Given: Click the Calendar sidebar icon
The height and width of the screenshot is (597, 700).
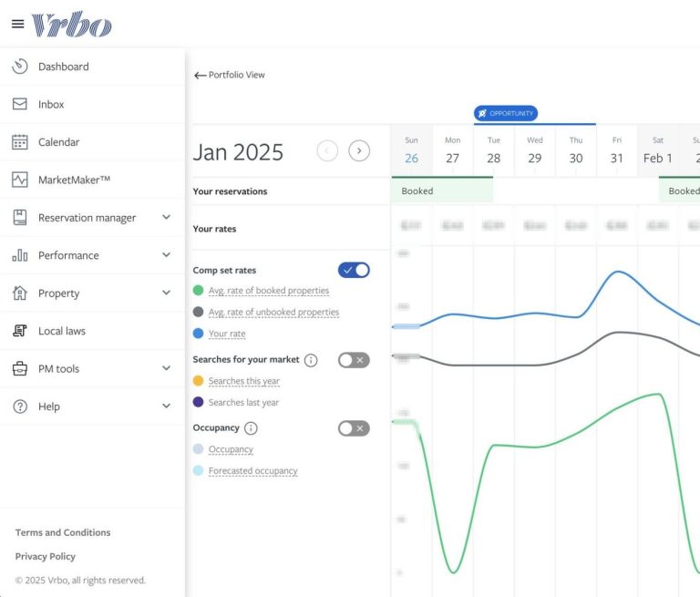Looking at the screenshot, I should point(20,142).
